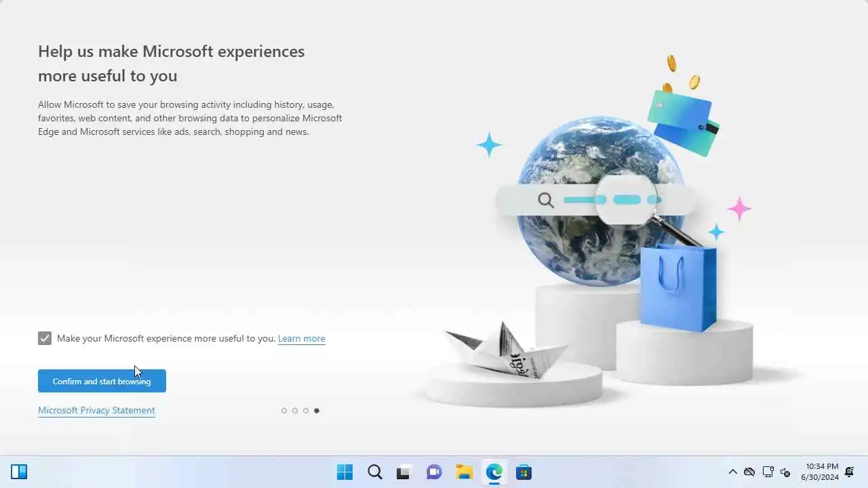The image size is (868, 488).
Task: Click the OneDrive cloud tray icon
Action: (x=749, y=472)
